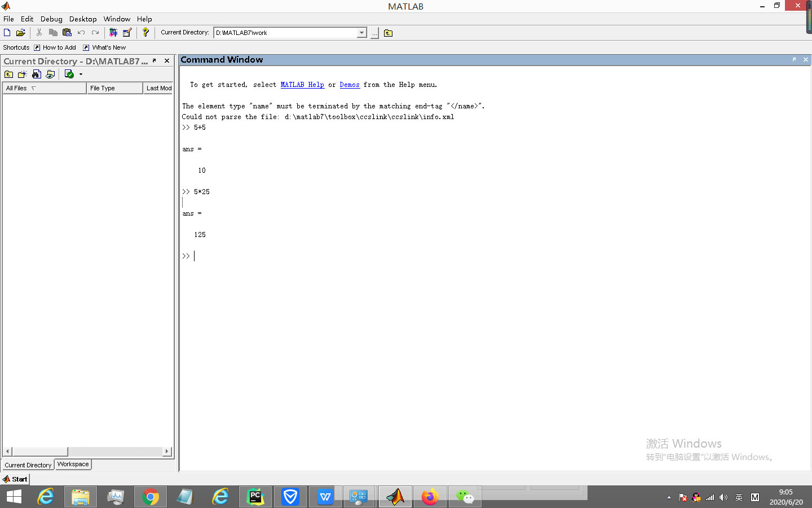Screen dimensions: 812x508
Task: Open the Window menu
Action: point(117,19)
